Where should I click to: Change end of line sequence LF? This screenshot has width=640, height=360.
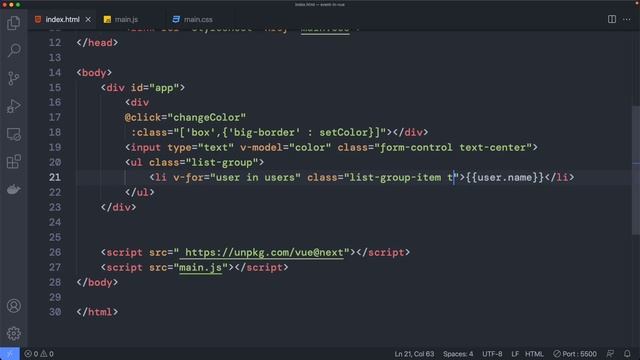[x=515, y=354]
